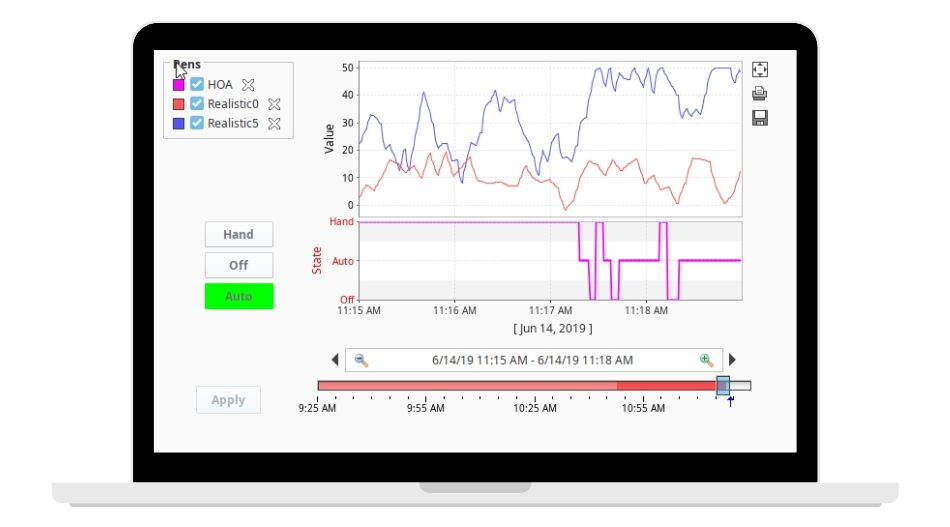Remove the HOA pen with X icon
This screenshot has height=527, width=950.
249,85
